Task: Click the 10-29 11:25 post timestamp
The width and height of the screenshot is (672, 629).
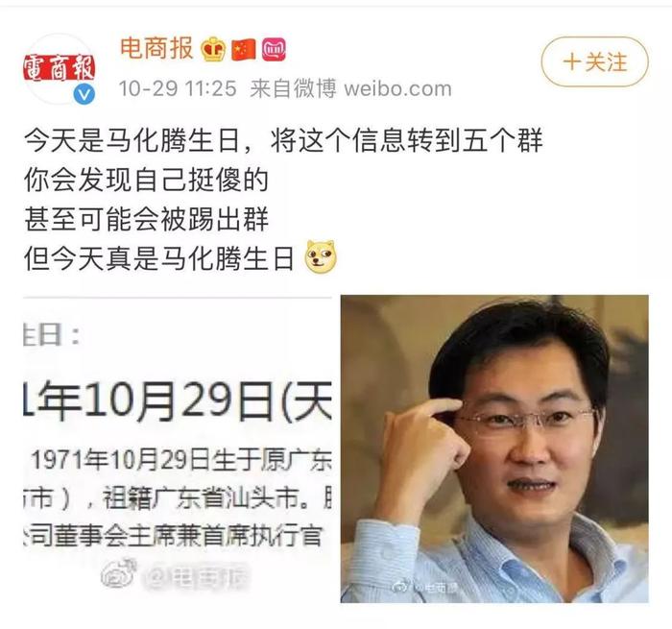Action: click(x=178, y=89)
